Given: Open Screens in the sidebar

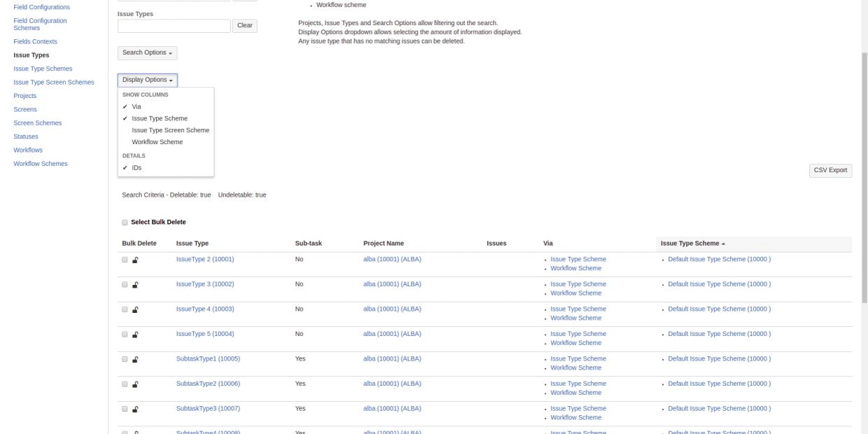Looking at the screenshot, I should tap(25, 110).
